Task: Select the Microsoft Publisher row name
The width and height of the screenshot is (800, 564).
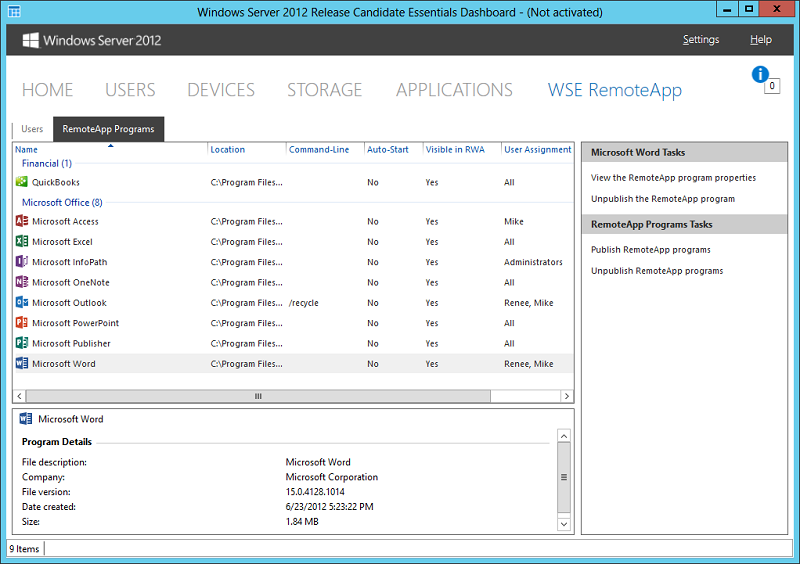Action: pyautogui.click(x=71, y=344)
